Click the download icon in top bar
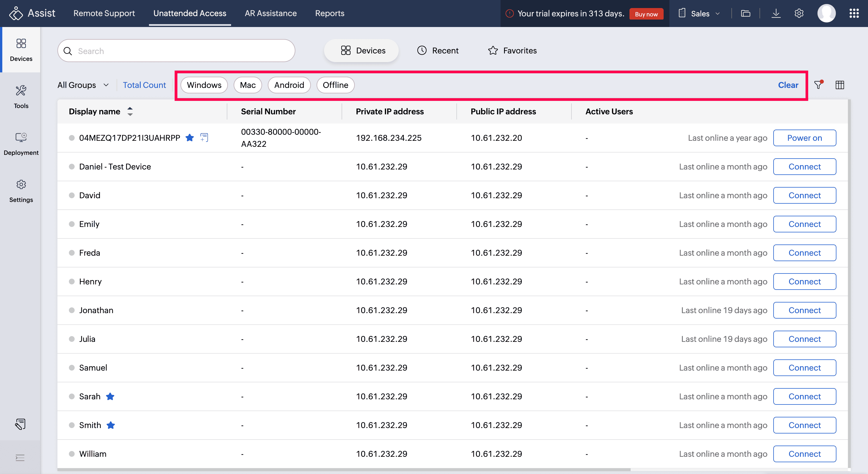The width and height of the screenshot is (868, 474). click(776, 14)
